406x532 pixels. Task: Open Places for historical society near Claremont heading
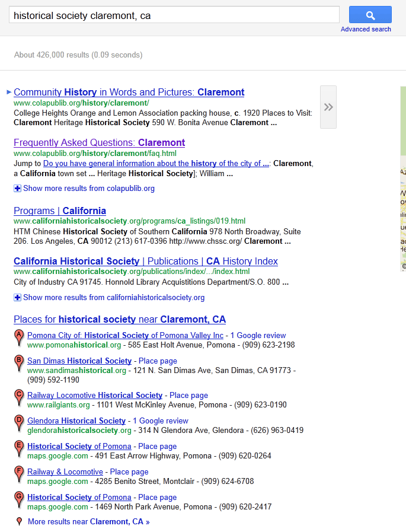[119, 319]
